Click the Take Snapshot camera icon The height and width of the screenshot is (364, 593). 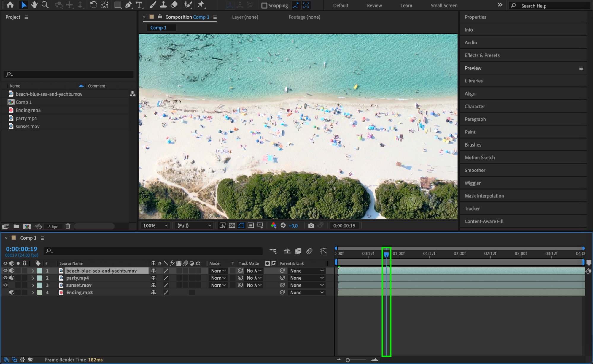click(x=311, y=225)
